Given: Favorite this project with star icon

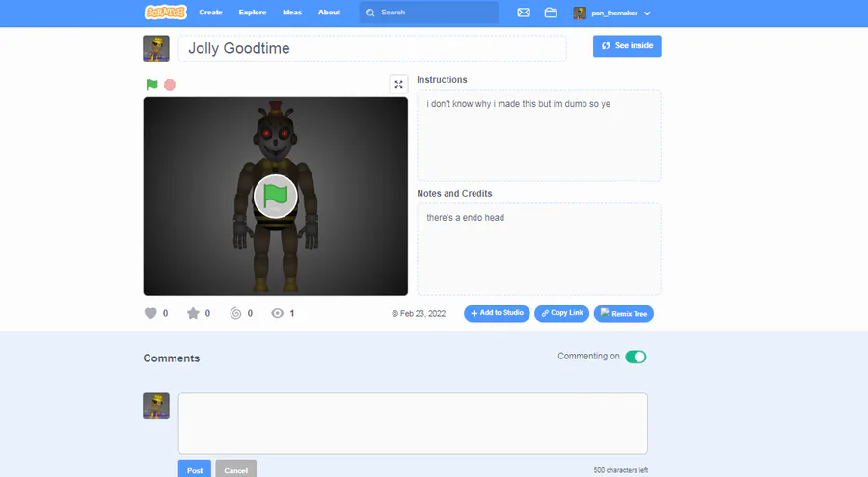Looking at the screenshot, I should pos(193,313).
